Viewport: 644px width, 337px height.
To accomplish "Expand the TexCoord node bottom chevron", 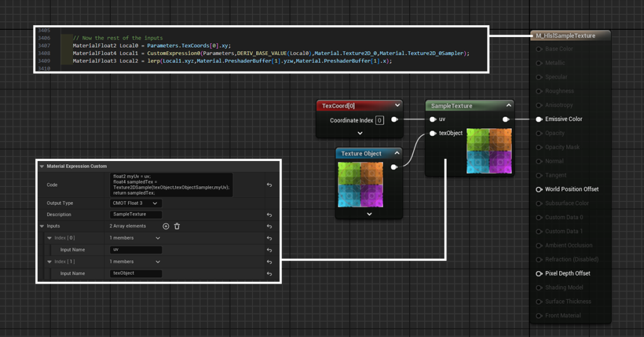I will click(x=360, y=133).
